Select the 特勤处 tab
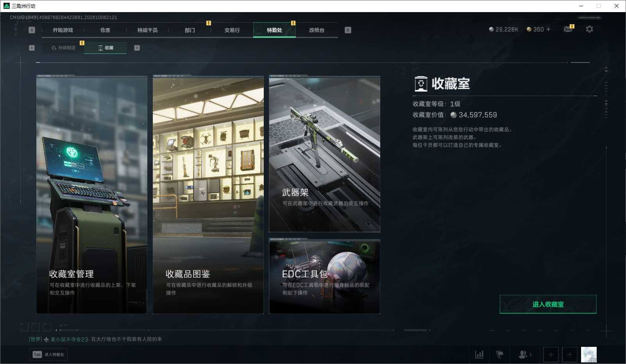626x364 pixels. (274, 30)
